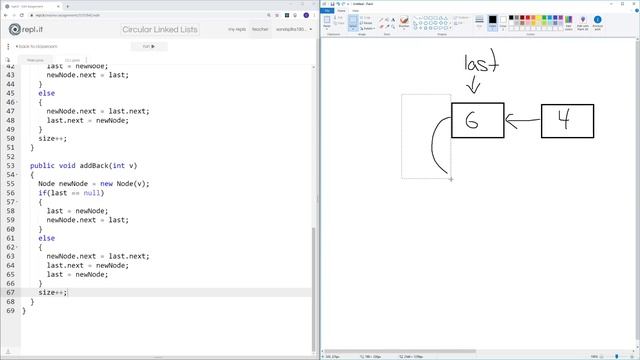640x360 pixels.
Task: Open Edit colors in Paint
Action: pos(569,22)
